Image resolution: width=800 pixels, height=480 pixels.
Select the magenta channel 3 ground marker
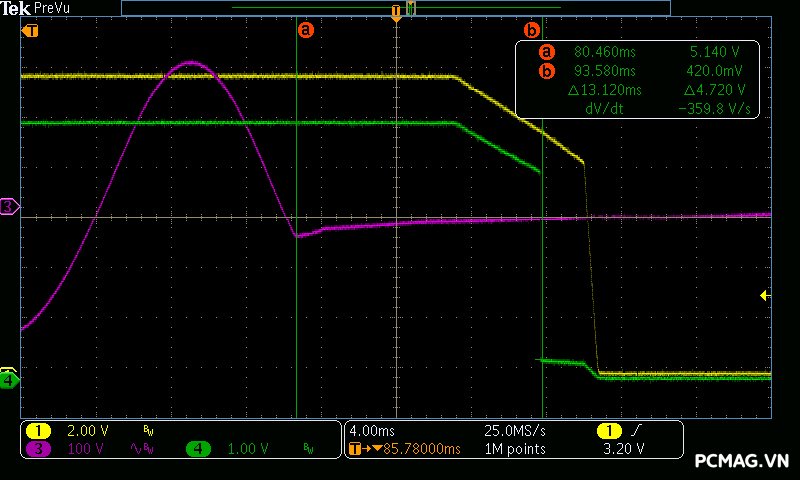(x=10, y=207)
